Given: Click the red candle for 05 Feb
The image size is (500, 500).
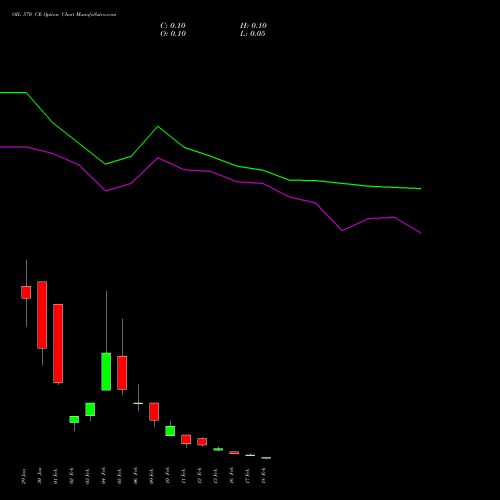Looking at the screenshot, I should coord(122,373).
